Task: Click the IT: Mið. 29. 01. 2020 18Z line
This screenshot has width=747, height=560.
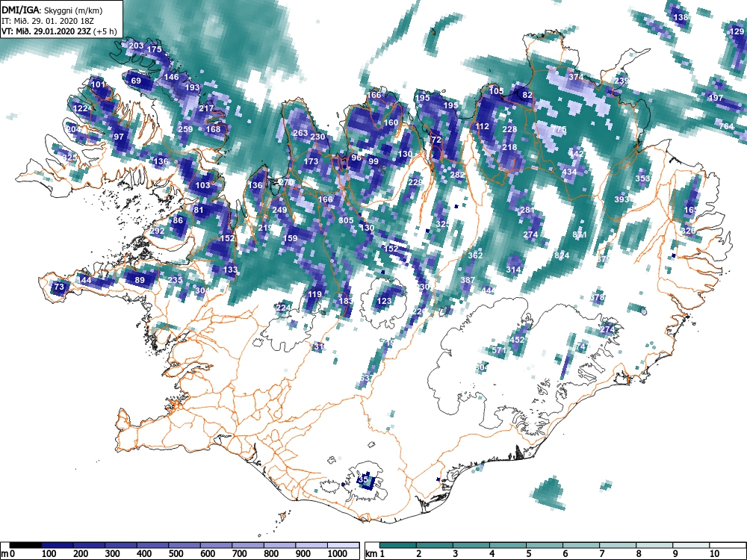Action: coord(48,21)
